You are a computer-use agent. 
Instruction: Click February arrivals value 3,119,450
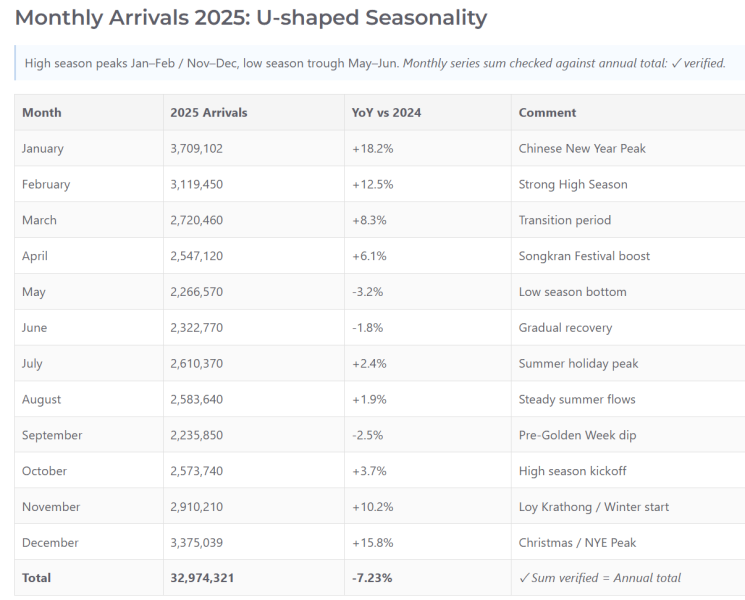point(197,184)
